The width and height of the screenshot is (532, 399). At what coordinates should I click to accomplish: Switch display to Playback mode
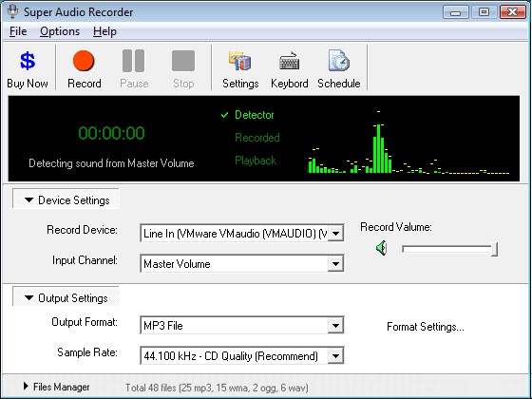click(x=256, y=161)
